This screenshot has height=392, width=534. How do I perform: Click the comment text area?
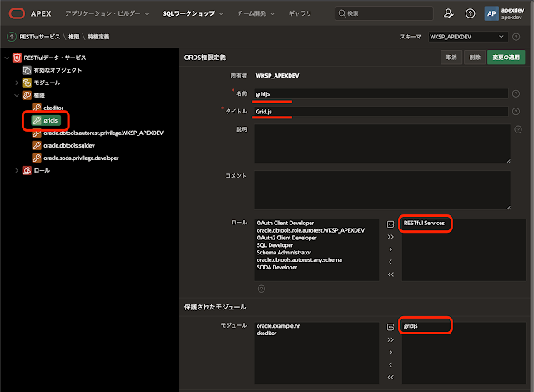[x=382, y=190]
